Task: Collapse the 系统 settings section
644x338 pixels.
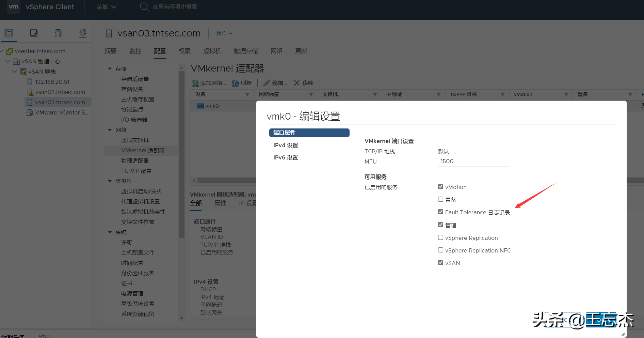Action: (x=110, y=232)
